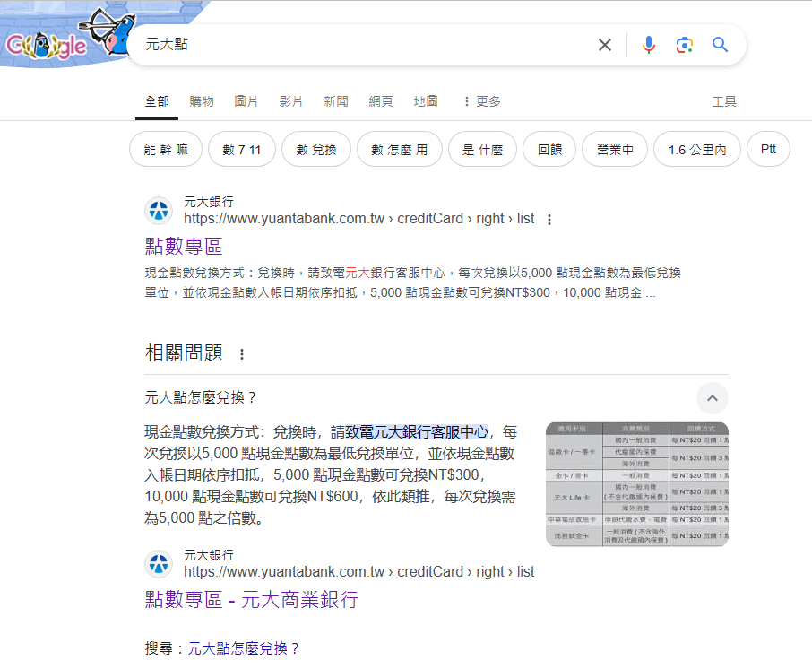Open the three-dot menu beside 相關問題
Viewport: 812px width, 669px height.
pos(241,354)
